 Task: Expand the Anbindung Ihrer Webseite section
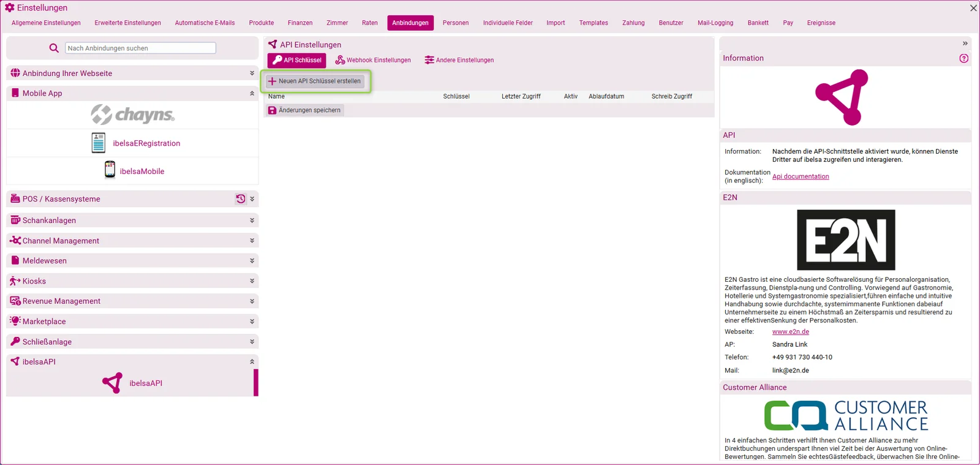click(252, 73)
